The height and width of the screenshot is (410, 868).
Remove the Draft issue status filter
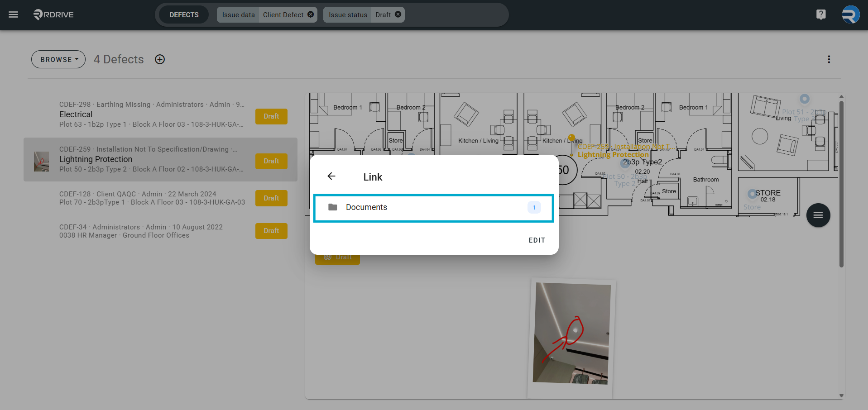398,14
